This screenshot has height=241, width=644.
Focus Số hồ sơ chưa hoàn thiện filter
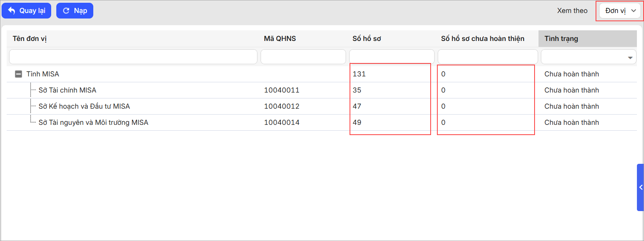[x=487, y=57]
